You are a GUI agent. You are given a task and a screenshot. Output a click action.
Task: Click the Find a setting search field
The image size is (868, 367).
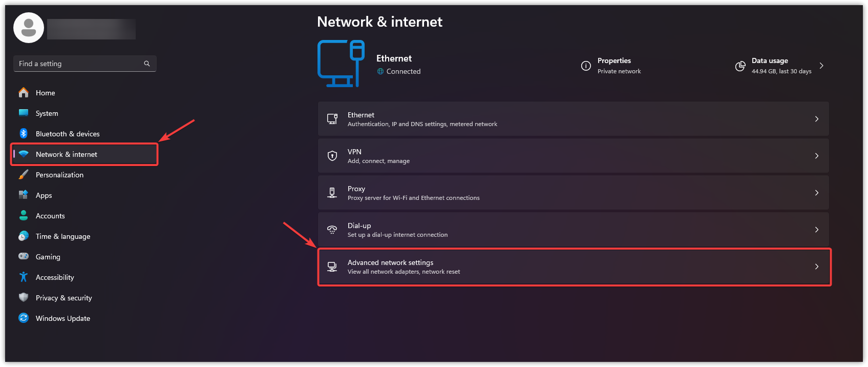click(x=79, y=64)
